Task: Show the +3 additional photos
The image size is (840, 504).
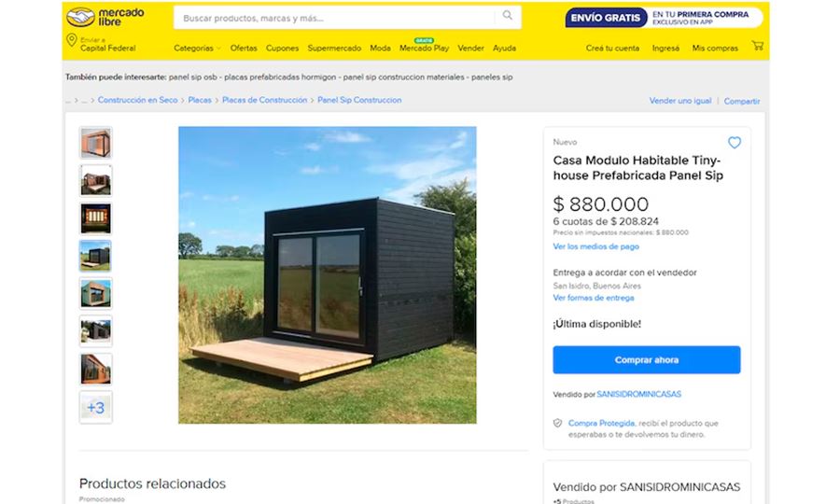Action: coord(96,408)
